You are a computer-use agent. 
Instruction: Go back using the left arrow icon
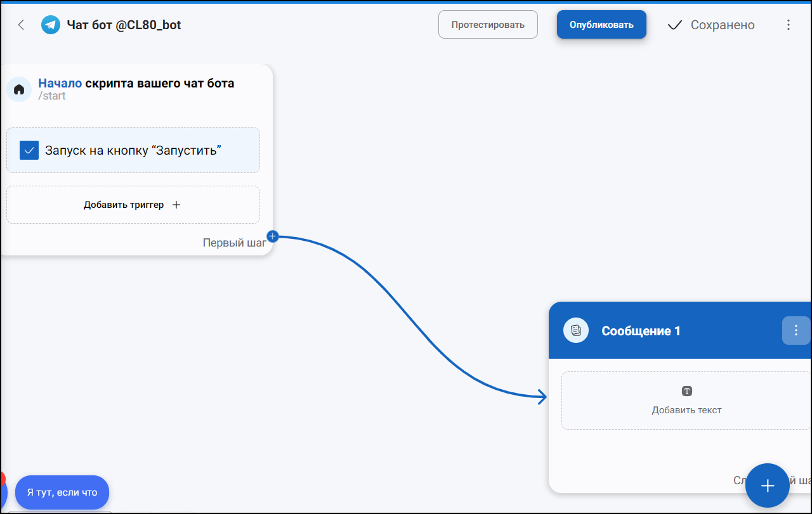[x=21, y=25]
